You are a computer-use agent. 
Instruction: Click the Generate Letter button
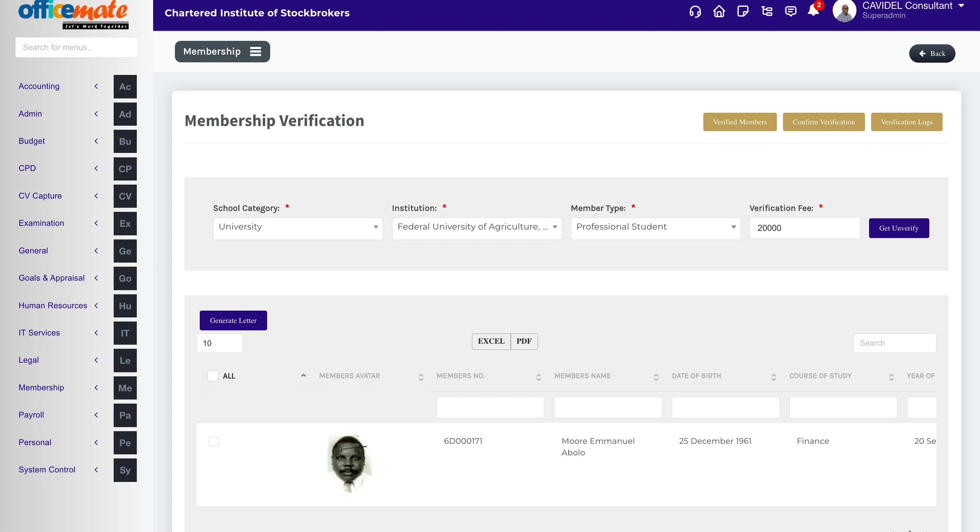click(x=233, y=320)
